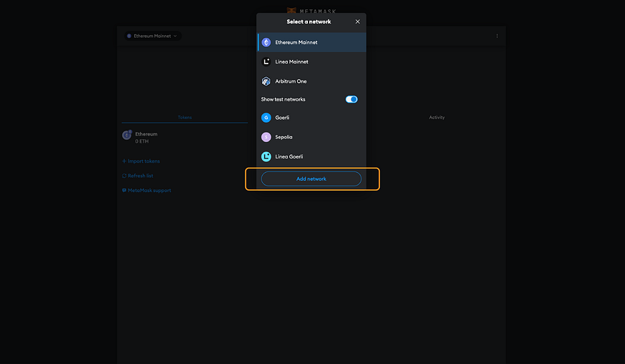Click the Sepolia network S icon
The image size is (625, 364).
click(266, 137)
